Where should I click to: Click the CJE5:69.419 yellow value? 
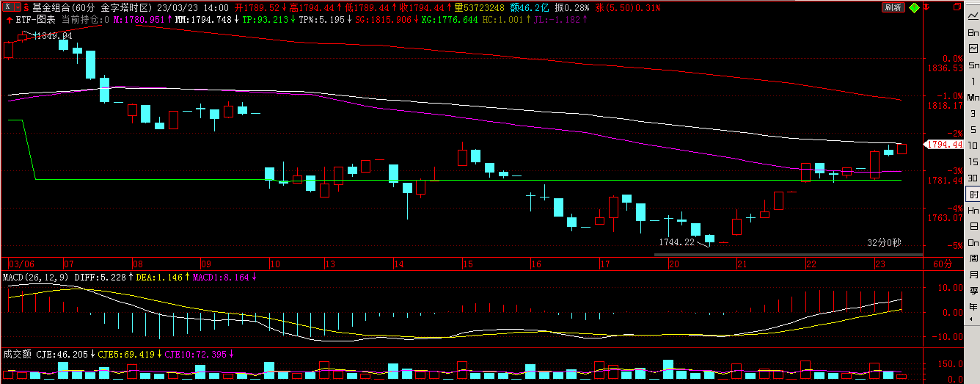[x=126, y=354]
